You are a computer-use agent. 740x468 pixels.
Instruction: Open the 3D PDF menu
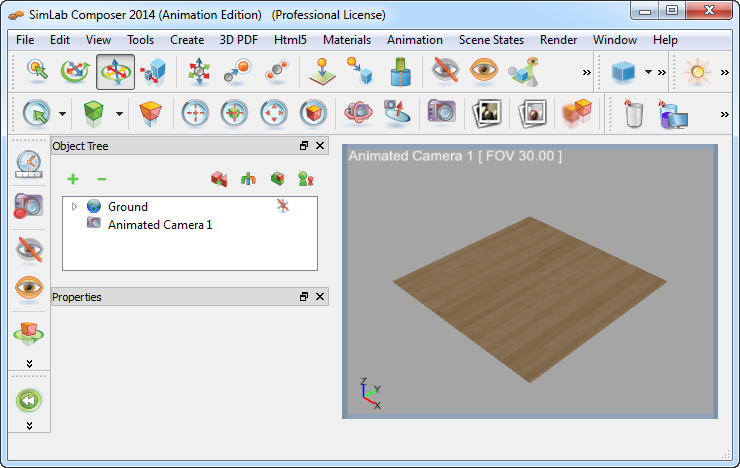pos(239,40)
